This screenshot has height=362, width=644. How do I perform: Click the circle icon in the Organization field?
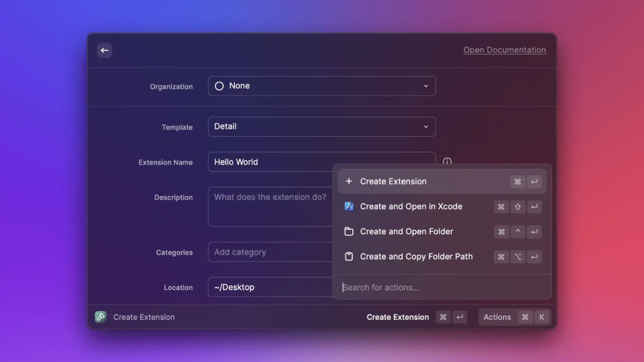[x=219, y=86]
